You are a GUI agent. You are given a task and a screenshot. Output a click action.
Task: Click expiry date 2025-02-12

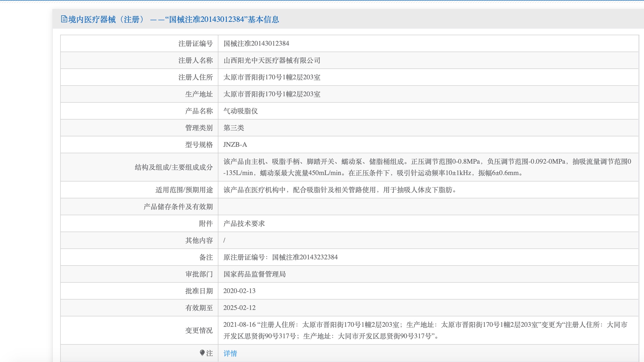[239, 308]
